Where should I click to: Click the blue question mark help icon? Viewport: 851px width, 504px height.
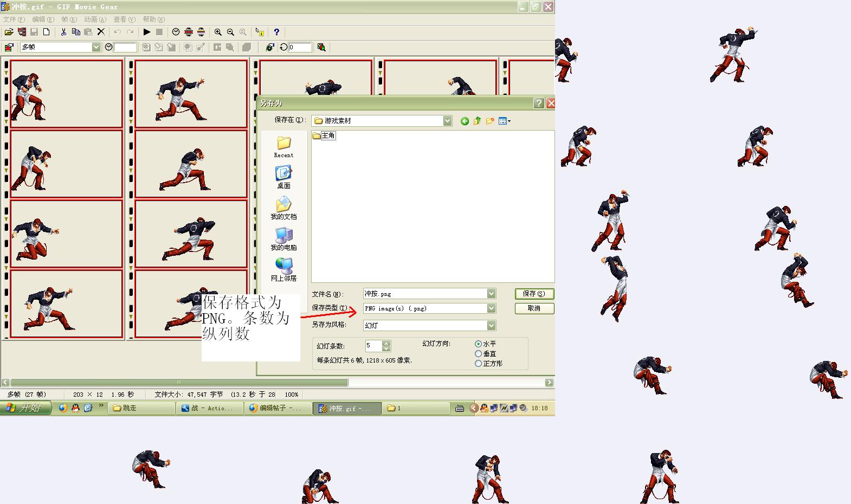point(276,33)
